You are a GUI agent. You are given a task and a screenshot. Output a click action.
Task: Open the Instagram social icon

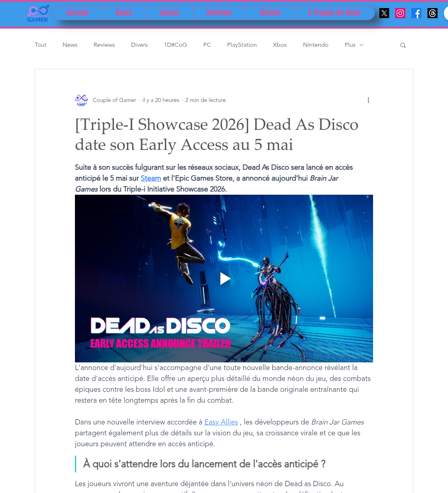tap(400, 13)
